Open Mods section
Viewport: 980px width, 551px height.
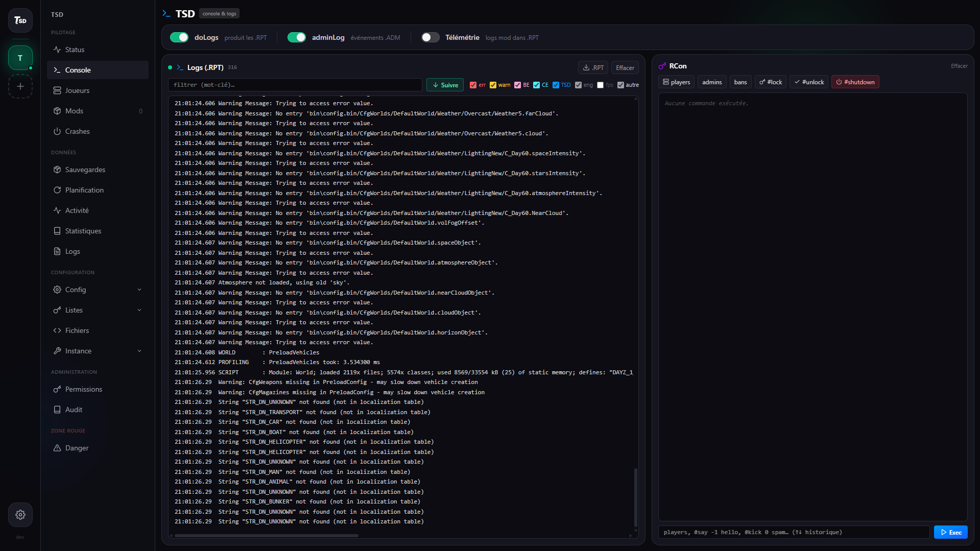click(98, 111)
